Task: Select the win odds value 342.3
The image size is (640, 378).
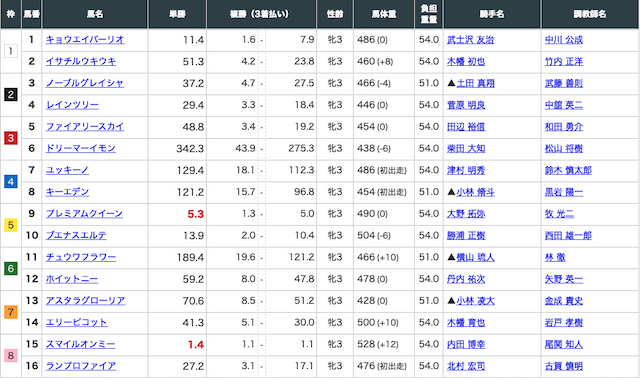Action: point(190,149)
